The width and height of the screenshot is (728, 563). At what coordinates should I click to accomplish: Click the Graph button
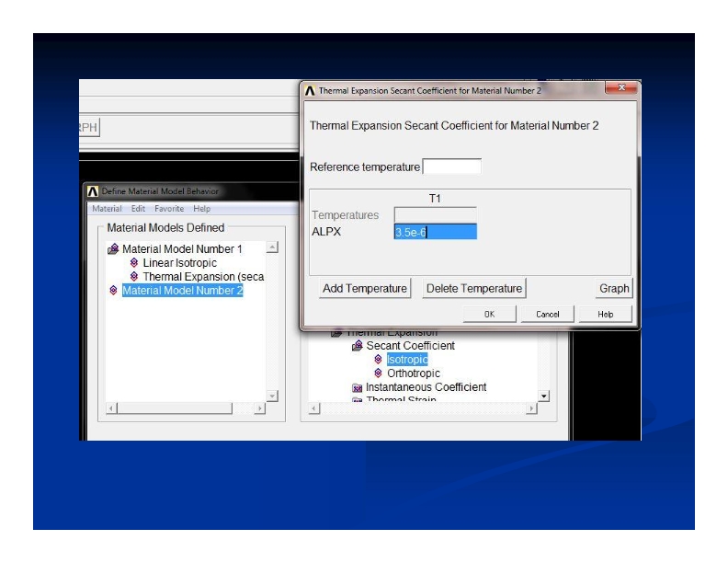[x=614, y=288]
